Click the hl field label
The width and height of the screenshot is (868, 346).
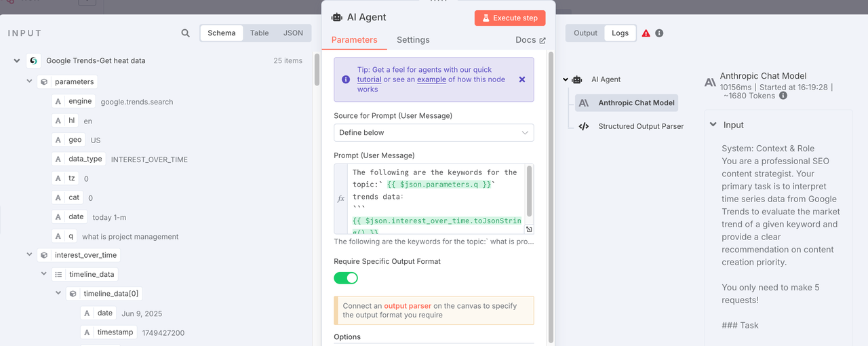71,121
